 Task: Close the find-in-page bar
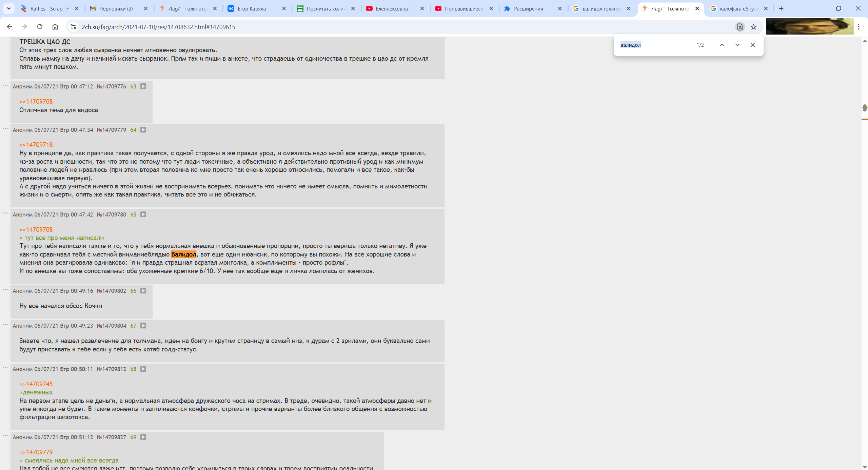coord(752,45)
